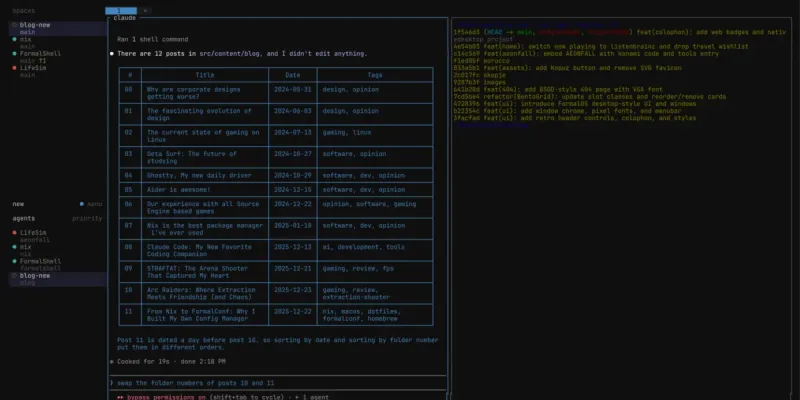Click 'The fascinating evolution of design' title
The height and width of the screenshot is (400, 800).
tap(199, 114)
